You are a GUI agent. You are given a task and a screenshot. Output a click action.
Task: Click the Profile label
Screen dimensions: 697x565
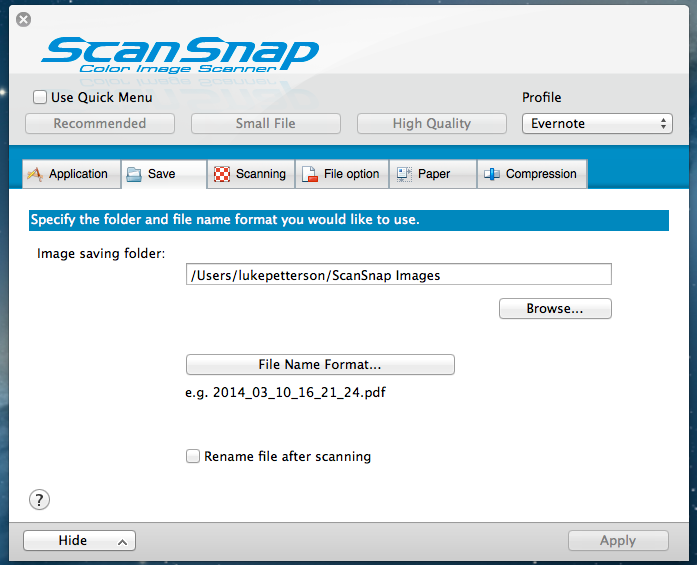541,97
